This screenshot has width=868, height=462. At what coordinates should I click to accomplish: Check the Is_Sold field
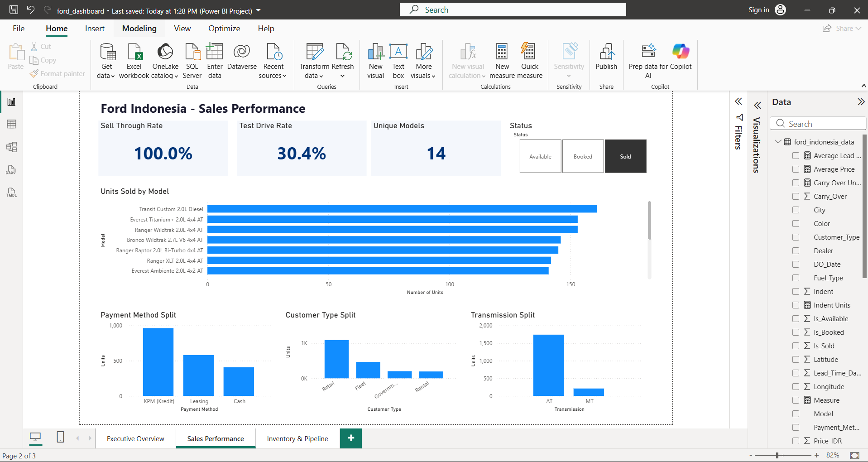pyautogui.click(x=796, y=346)
